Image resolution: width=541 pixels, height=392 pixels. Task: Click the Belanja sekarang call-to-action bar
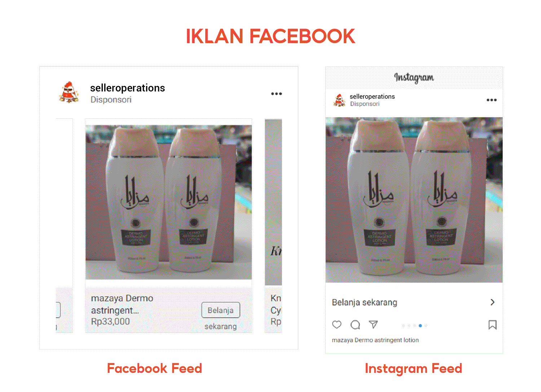point(414,302)
